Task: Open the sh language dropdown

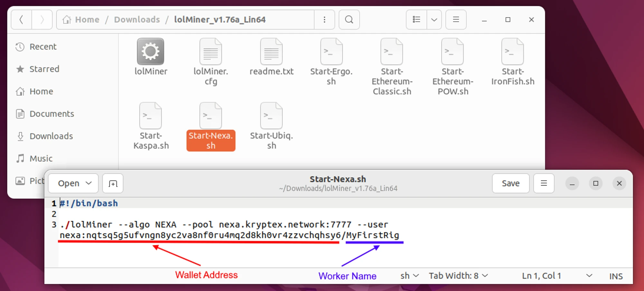Action: click(x=410, y=276)
